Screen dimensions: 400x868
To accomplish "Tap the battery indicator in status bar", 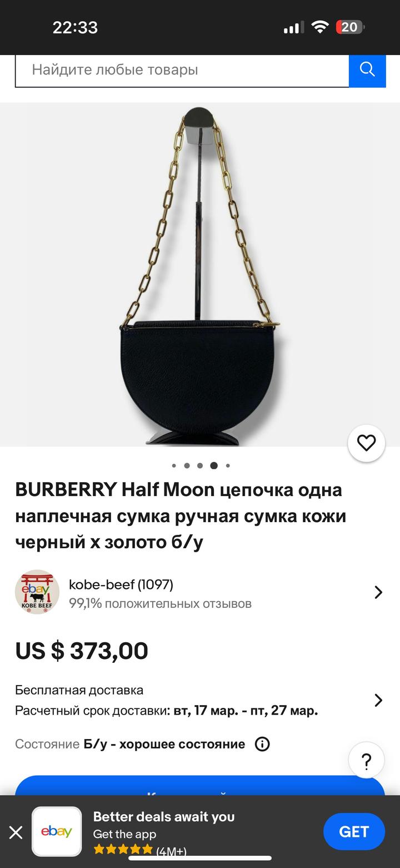I will click(x=350, y=27).
